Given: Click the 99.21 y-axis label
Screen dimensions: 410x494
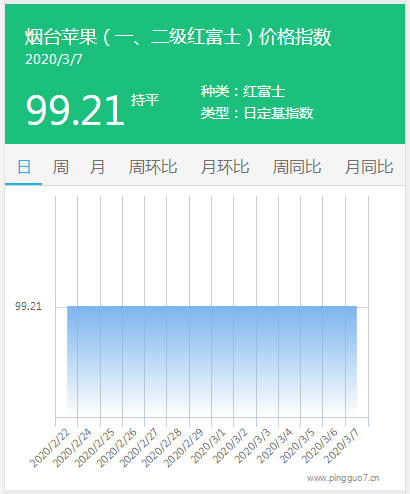Looking at the screenshot, I should (x=28, y=306).
